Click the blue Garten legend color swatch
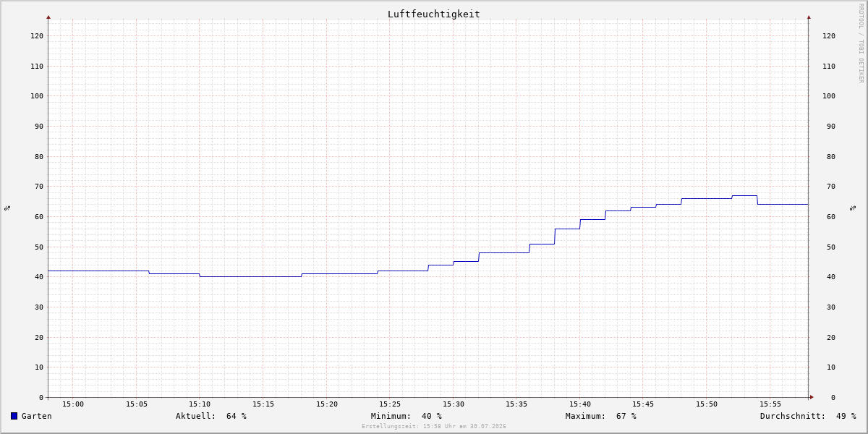This screenshot has width=868, height=434. 14,416
